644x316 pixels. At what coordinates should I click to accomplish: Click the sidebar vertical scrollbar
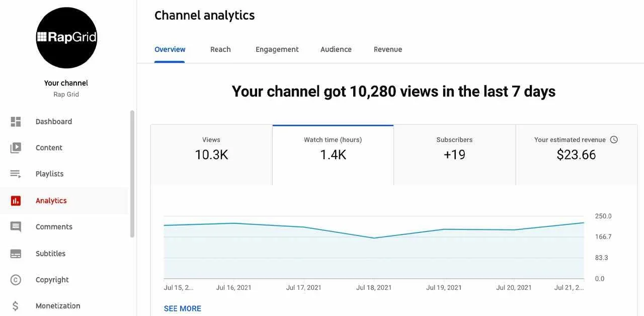tap(132, 174)
